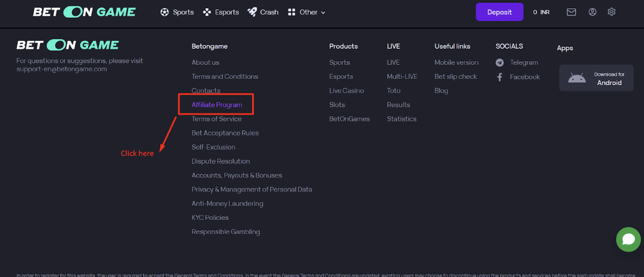Click the Esports icon in the header
644x277 pixels.
point(207,12)
